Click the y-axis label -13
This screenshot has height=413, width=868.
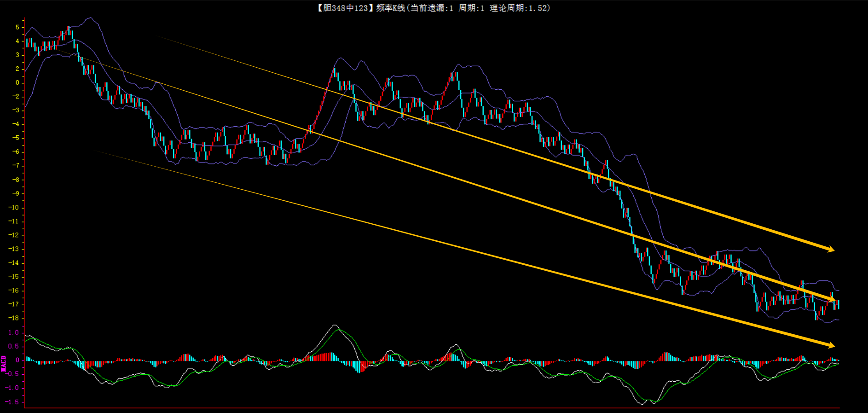coord(14,249)
